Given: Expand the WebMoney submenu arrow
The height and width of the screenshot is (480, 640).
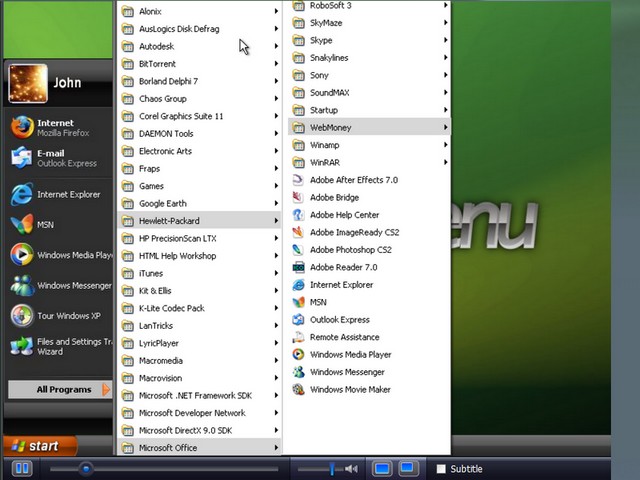Looking at the screenshot, I should click(445, 127).
